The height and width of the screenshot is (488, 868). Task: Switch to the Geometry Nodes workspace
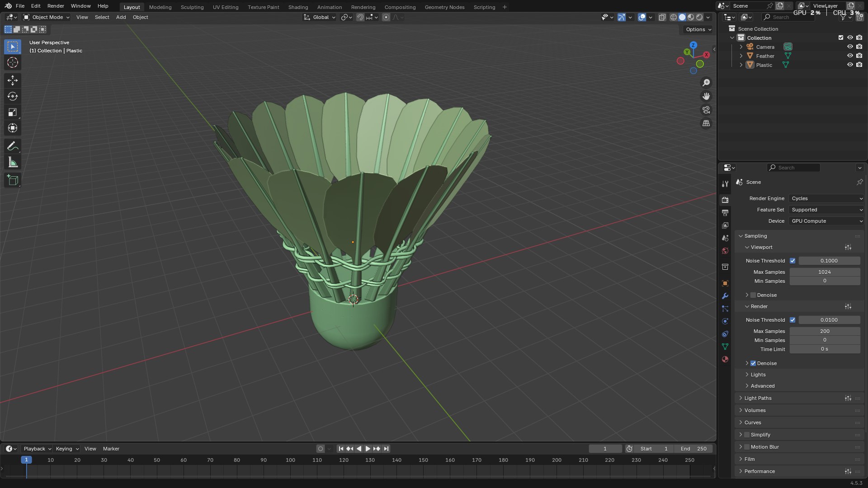pyautogui.click(x=444, y=7)
